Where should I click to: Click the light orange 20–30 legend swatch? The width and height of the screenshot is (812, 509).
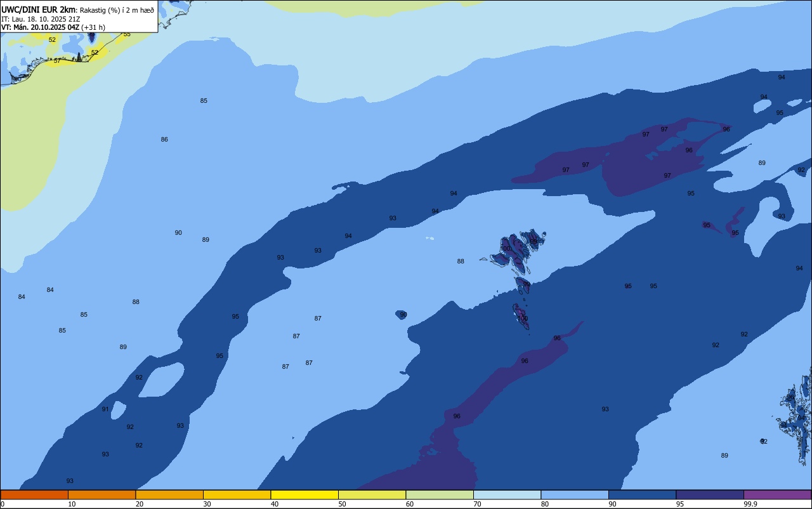(x=169, y=494)
